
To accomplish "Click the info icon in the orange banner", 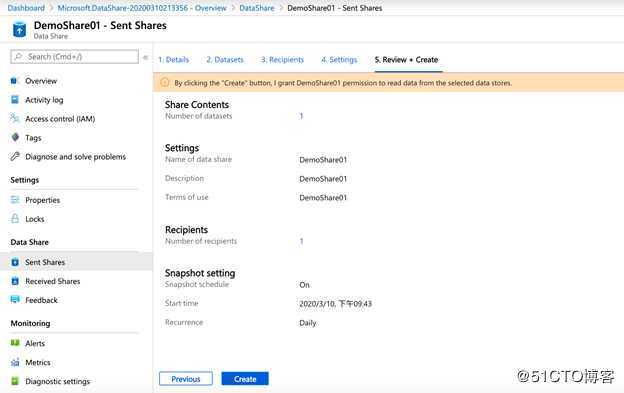I will click(x=164, y=82).
